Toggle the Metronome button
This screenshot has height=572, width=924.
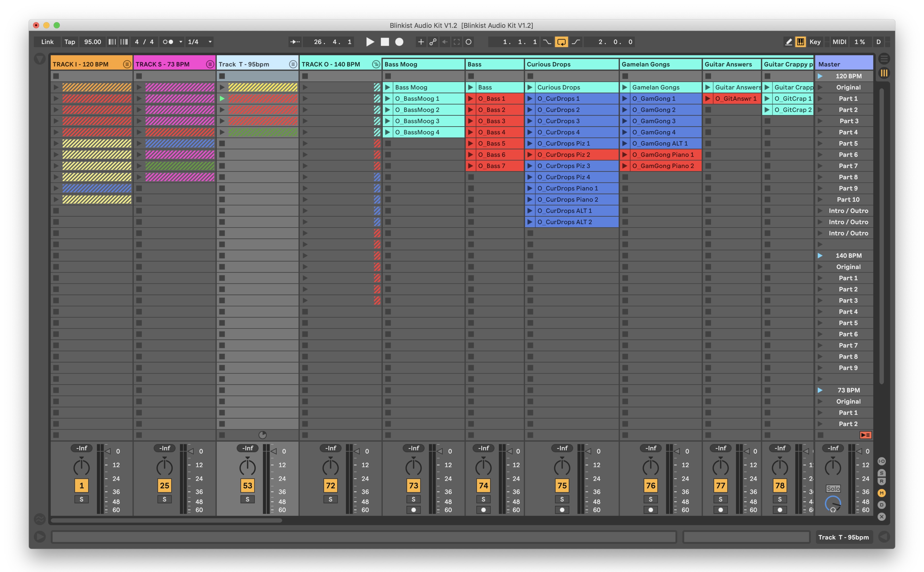[168, 42]
